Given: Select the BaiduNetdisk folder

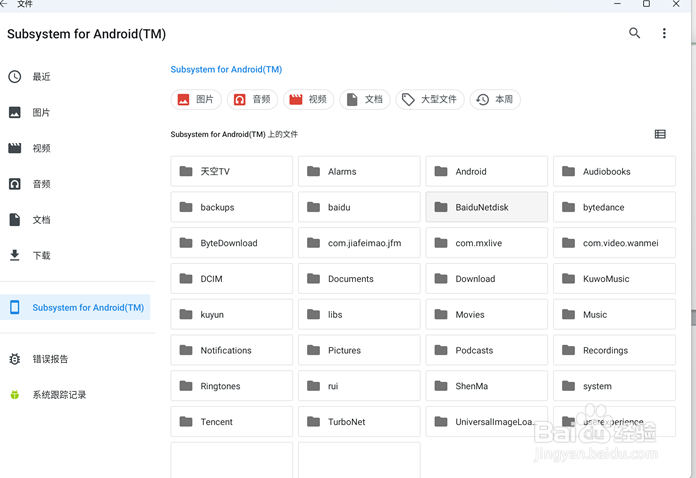Looking at the screenshot, I should coord(486,207).
